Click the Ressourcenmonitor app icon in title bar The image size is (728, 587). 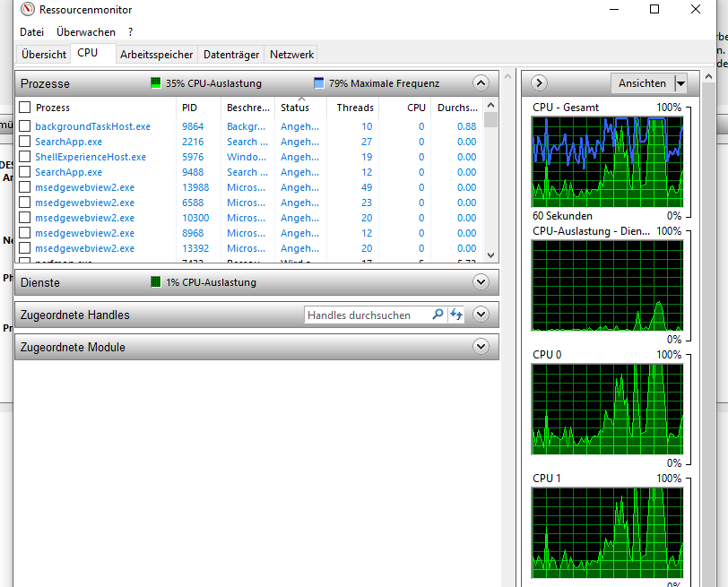(28, 9)
